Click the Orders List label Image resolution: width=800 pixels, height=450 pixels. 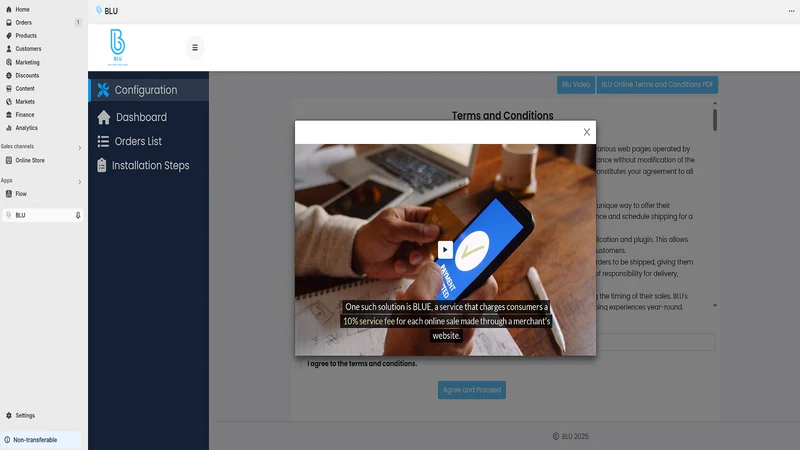click(x=138, y=141)
